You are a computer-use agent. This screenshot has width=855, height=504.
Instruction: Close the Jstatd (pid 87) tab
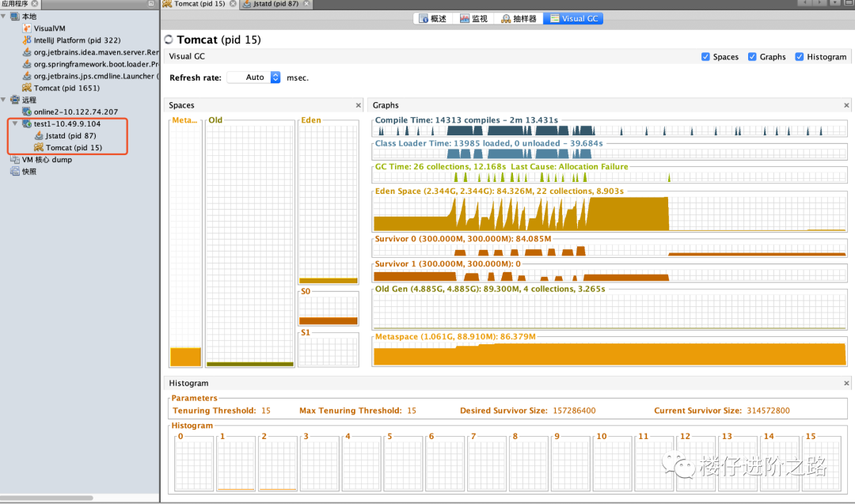tap(306, 4)
